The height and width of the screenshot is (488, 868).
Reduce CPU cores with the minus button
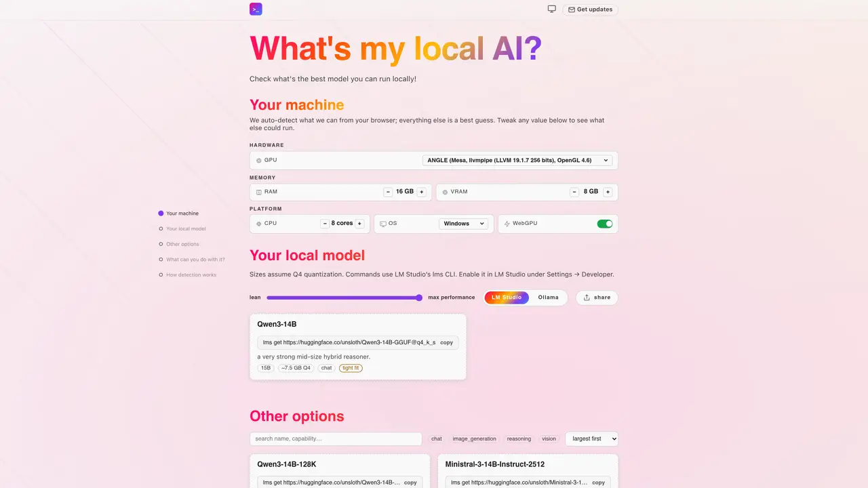325,224
